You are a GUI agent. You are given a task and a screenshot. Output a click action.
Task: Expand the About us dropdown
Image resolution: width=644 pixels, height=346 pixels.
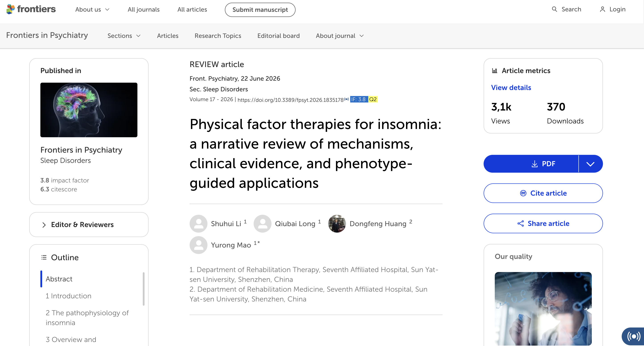tap(93, 10)
